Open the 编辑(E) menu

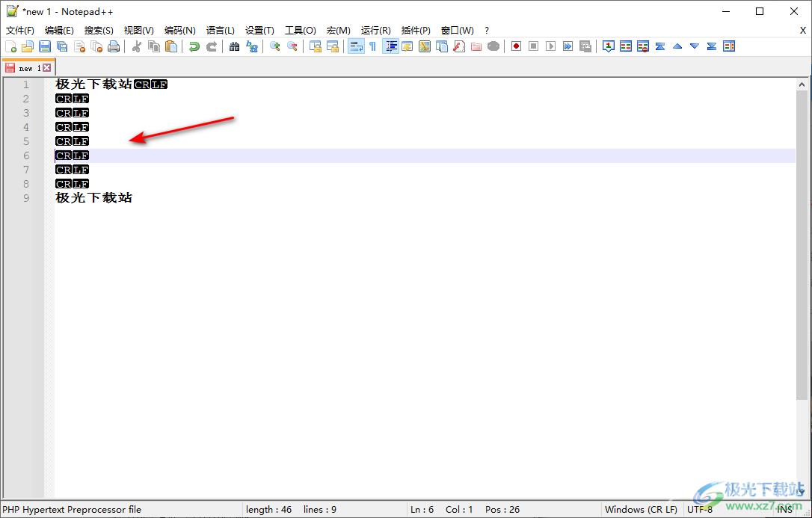click(x=60, y=31)
